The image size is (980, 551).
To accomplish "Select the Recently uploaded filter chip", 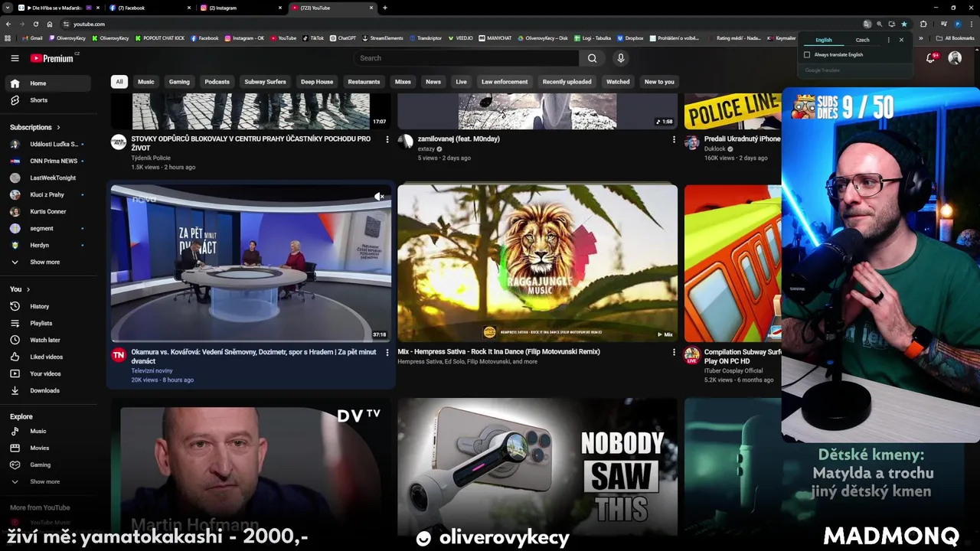I will (x=567, y=82).
